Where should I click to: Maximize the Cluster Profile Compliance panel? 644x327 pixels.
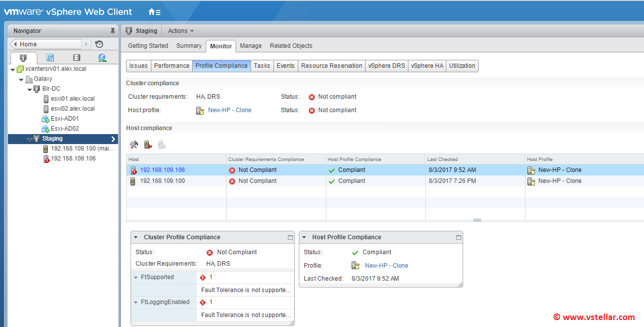[x=290, y=238]
